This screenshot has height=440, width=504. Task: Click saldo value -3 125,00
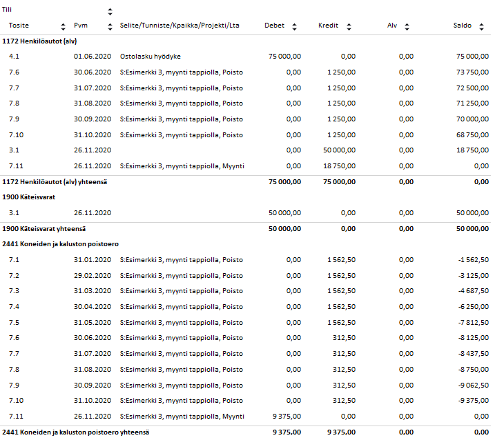[x=474, y=276]
